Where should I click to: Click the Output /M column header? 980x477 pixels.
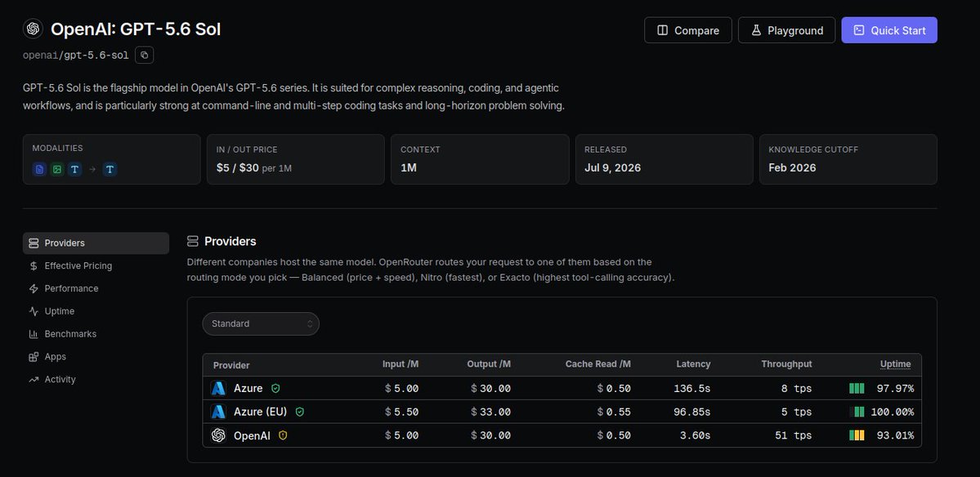tap(489, 364)
